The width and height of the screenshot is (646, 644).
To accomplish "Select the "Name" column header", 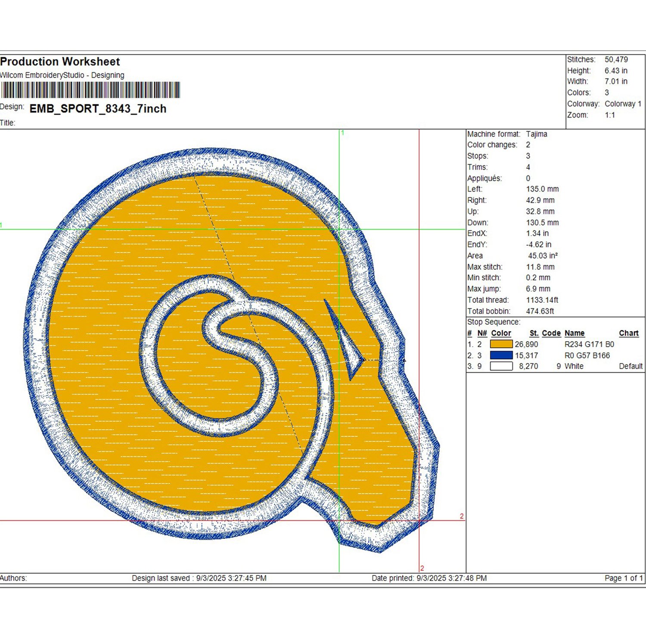I will (x=575, y=333).
